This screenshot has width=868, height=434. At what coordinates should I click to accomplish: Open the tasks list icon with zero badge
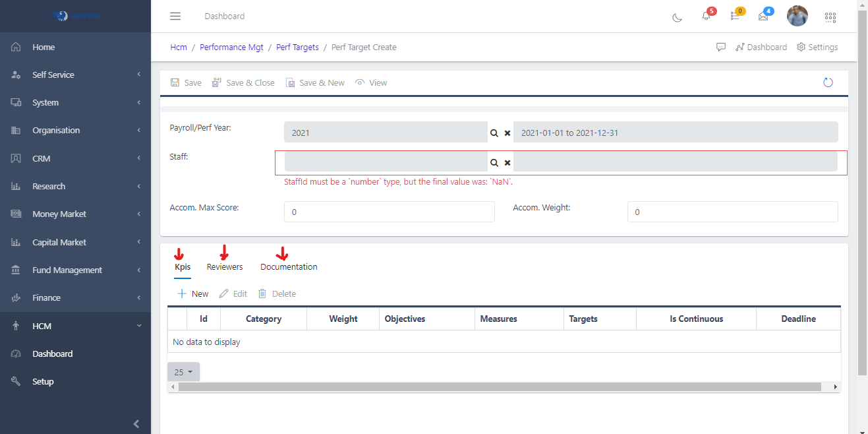point(734,16)
